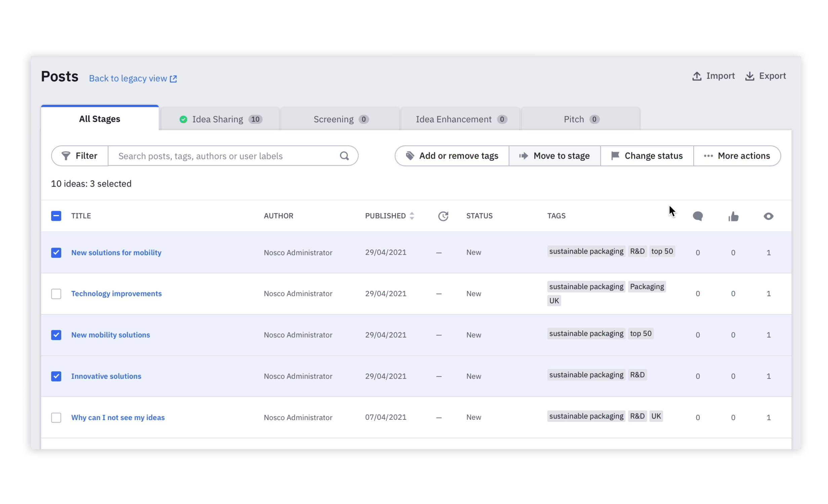Click the Export download icon
Viewport: 828px width, 504px height.
point(749,76)
